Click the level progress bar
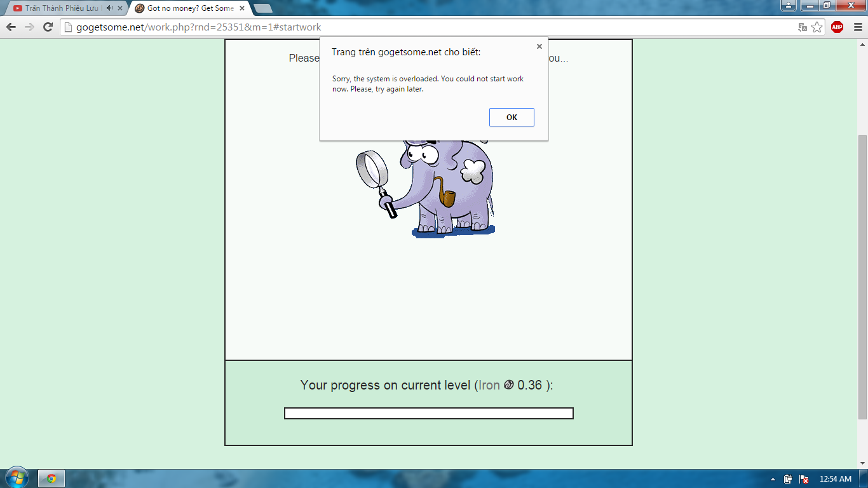 pyautogui.click(x=429, y=414)
